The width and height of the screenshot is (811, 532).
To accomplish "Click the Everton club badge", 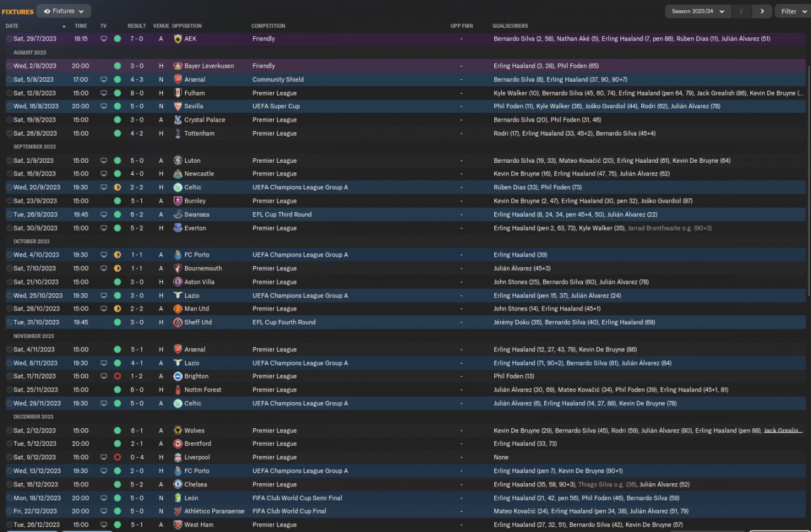I will [177, 228].
